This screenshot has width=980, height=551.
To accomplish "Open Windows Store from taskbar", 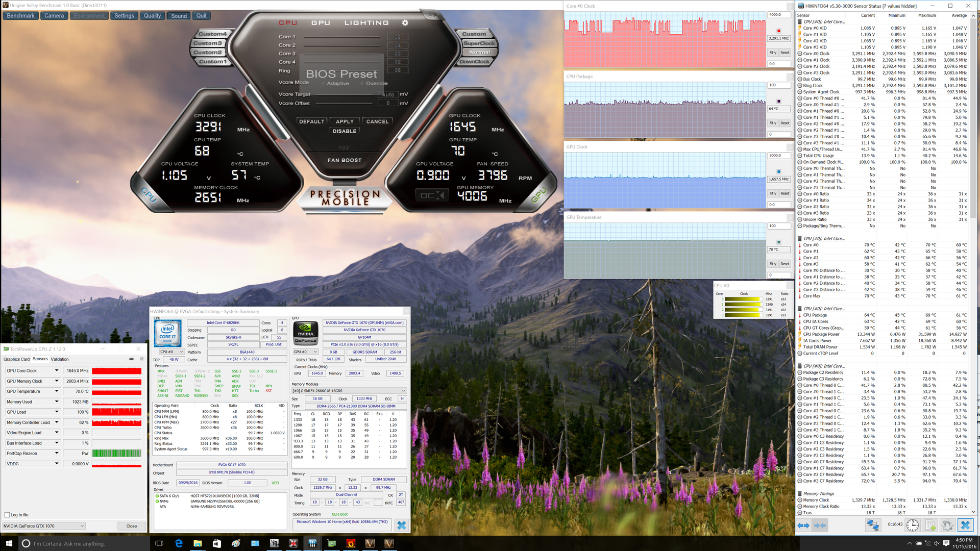I will point(216,543).
